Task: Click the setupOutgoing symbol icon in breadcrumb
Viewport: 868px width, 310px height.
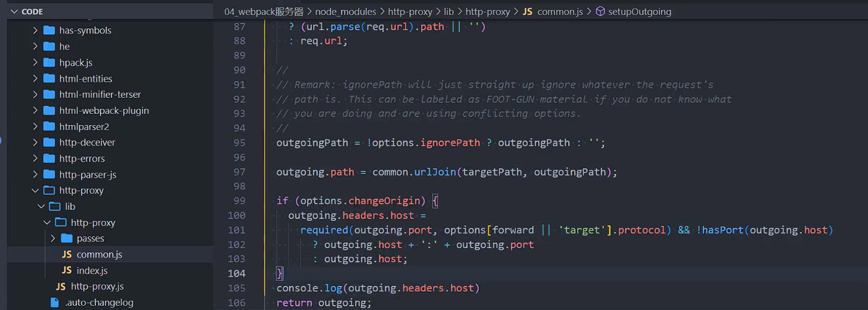Action: point(600,11)
